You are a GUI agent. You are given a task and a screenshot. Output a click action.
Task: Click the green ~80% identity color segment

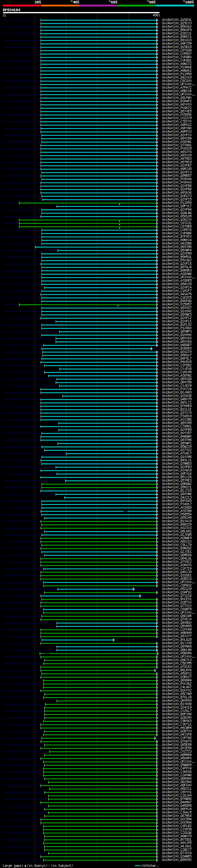coord(137,6)
